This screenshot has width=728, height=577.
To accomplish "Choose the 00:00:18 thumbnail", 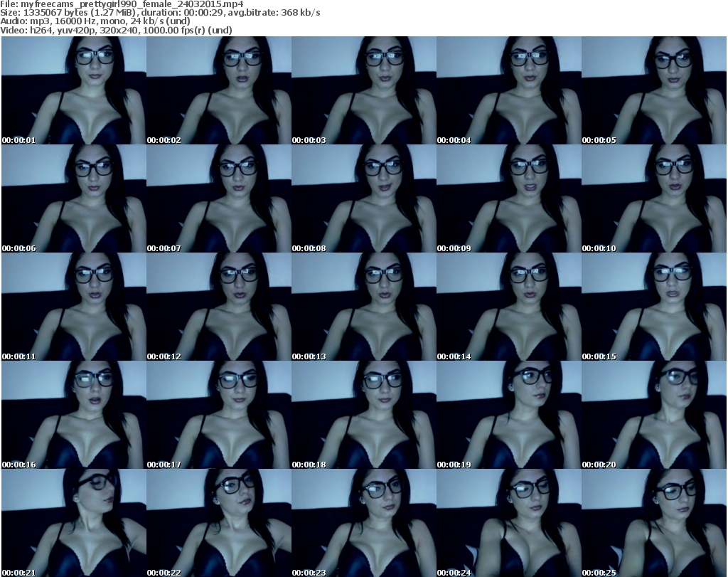I will [363, 415].
